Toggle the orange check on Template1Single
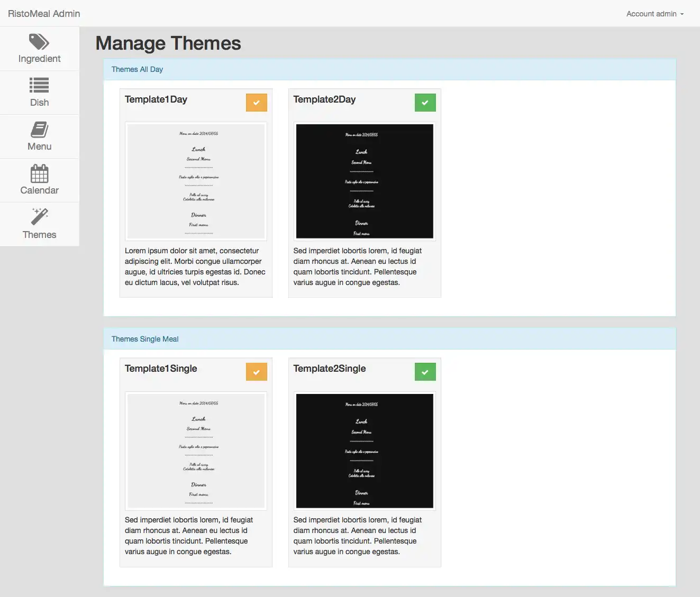 pyautogui.click(x=257, y=372)
